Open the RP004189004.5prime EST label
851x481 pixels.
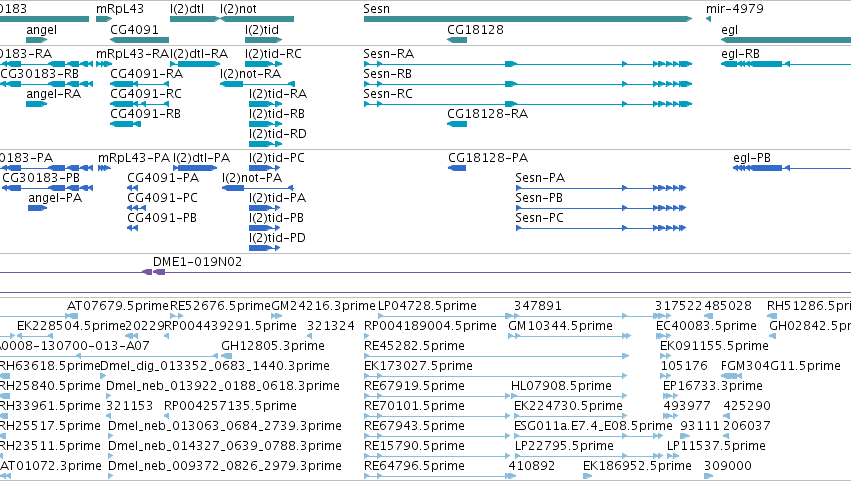(x=430, y=326)
